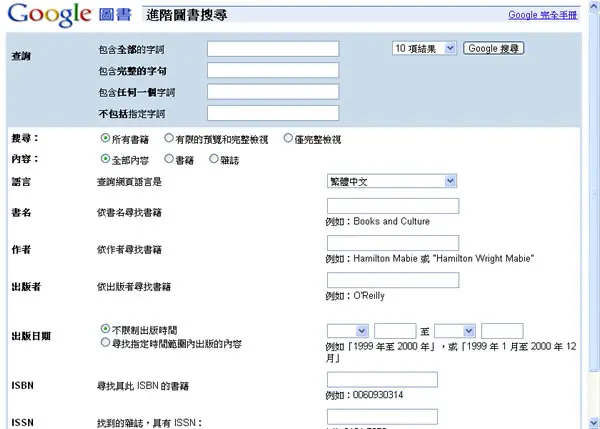Open the start month dropdown for 出版日期
Screen dimensions: 600x429
(x=348, y=331)
